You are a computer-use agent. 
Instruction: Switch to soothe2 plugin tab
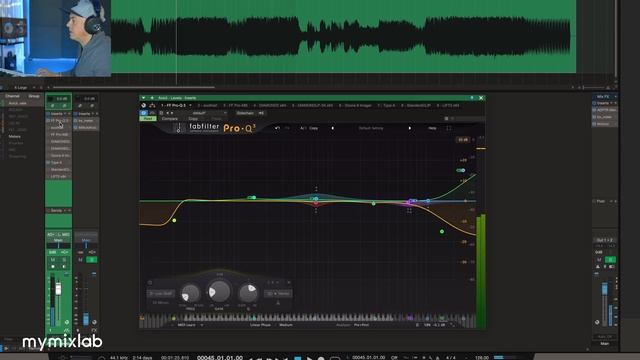click(207, 105)
